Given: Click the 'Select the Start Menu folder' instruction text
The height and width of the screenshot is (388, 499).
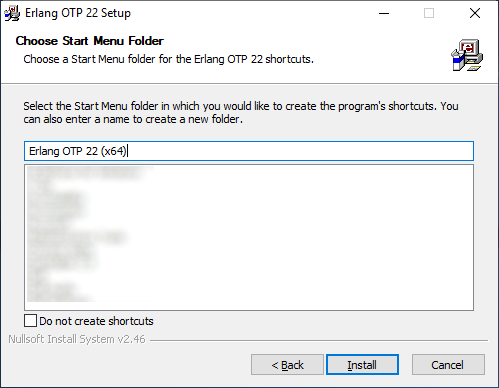Looking at the screenshot, I should (x=241, y=113).
